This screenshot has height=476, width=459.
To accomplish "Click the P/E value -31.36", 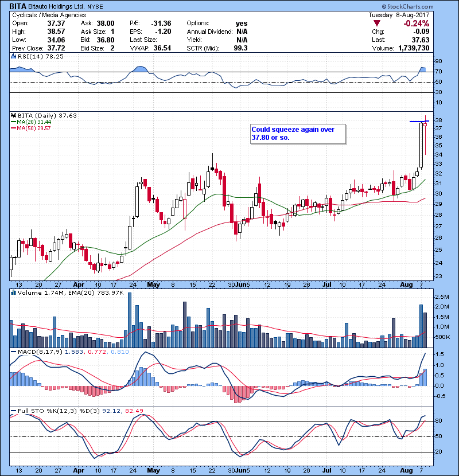I will [161, 24].
